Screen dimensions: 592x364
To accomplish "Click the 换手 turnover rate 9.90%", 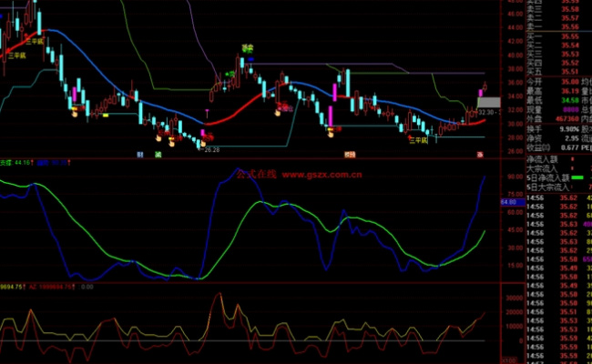I will pos(567,129).
